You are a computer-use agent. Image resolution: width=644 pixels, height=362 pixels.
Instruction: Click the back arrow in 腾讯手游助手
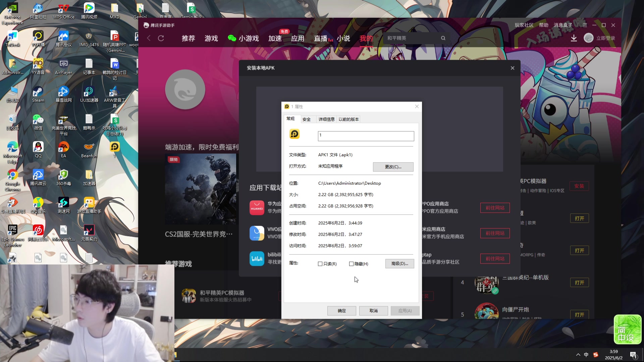[x=149, y=38]
